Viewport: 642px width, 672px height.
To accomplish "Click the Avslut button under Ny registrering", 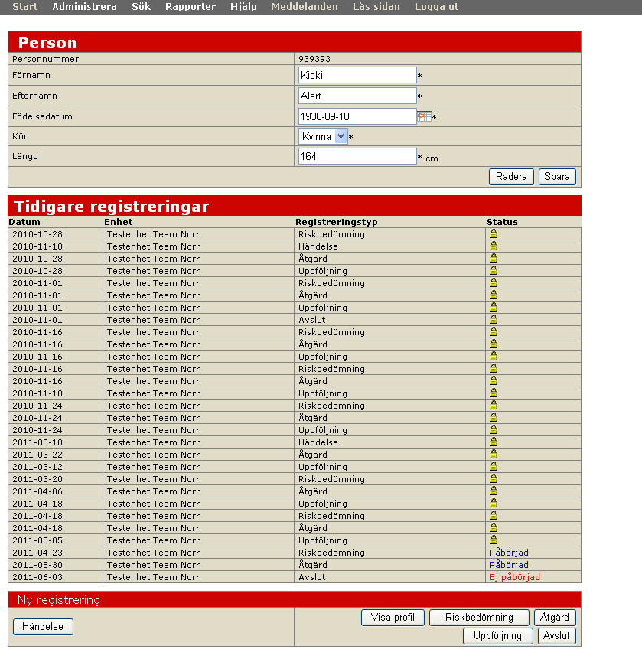I will coord(556,635).
